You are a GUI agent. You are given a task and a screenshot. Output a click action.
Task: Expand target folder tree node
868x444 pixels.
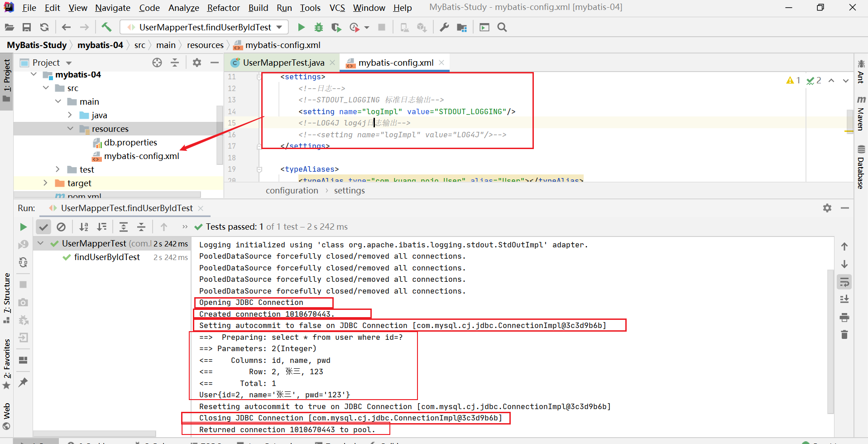point(46,183)
